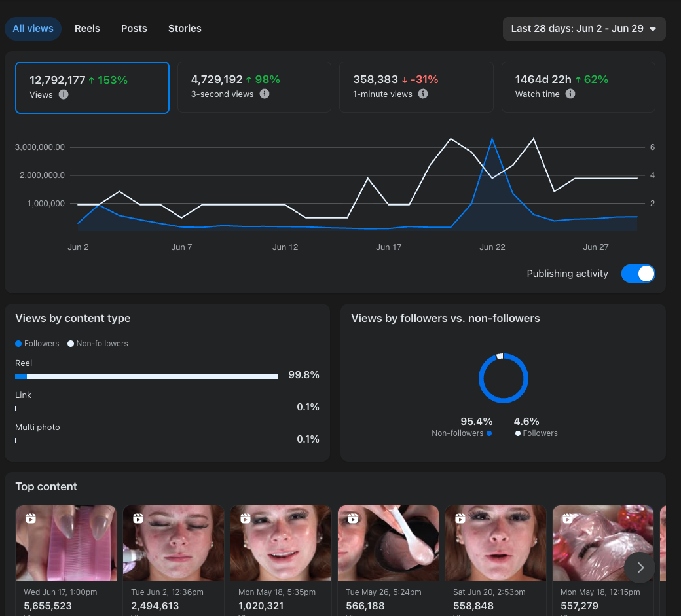The height and width of the screenshot is (616, 681).
Task: Click the 4.6% Followers value
Action: tap(526, 422)
